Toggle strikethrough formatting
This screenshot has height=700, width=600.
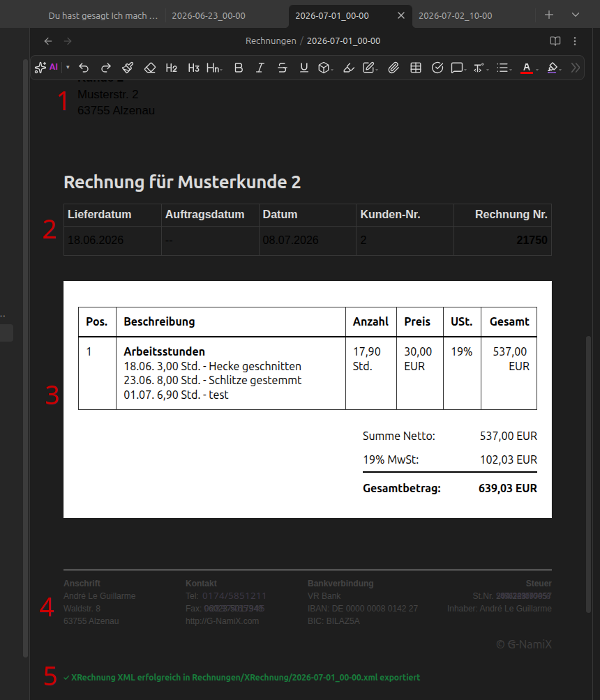[282, 68]
